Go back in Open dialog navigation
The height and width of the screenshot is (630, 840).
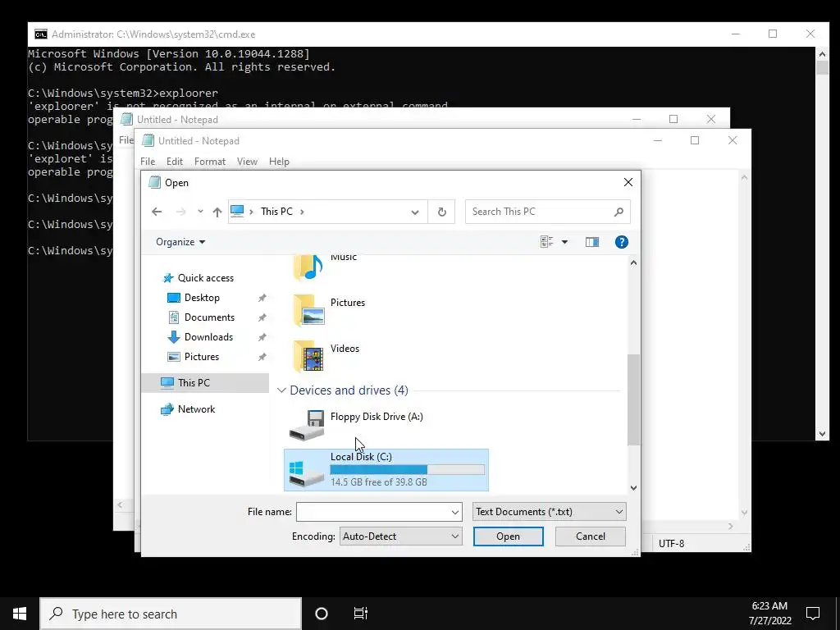pos(157,212)
